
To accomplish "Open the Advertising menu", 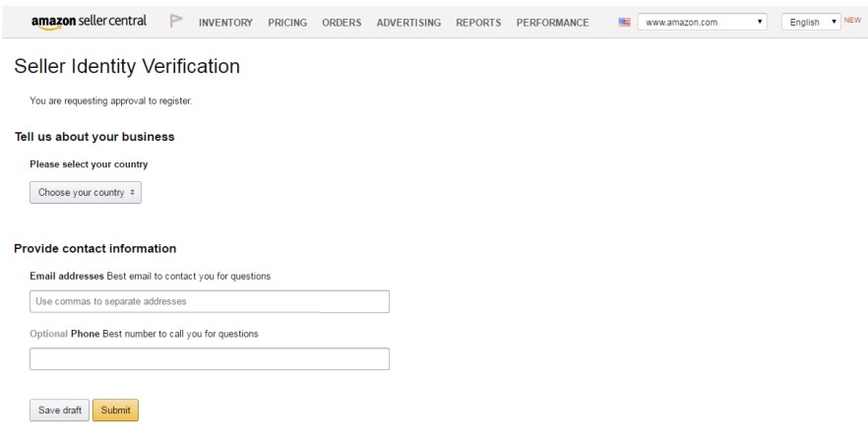I will tap(408, 23).
